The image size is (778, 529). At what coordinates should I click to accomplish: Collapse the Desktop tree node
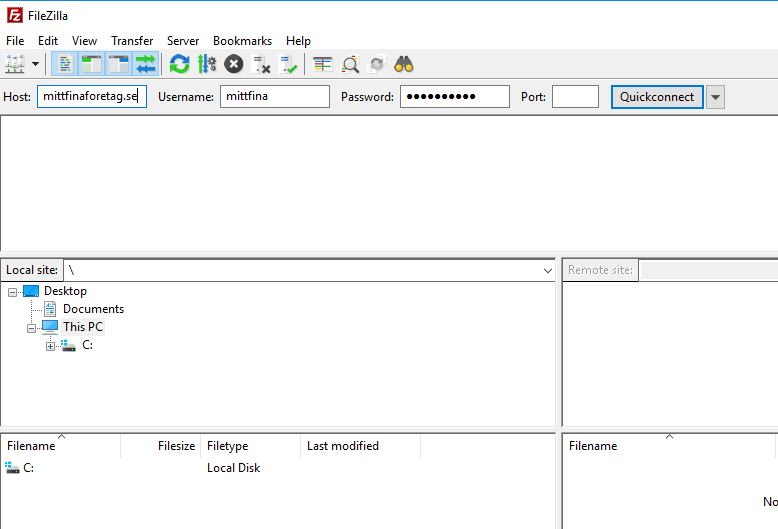click(x=12, y=292)
